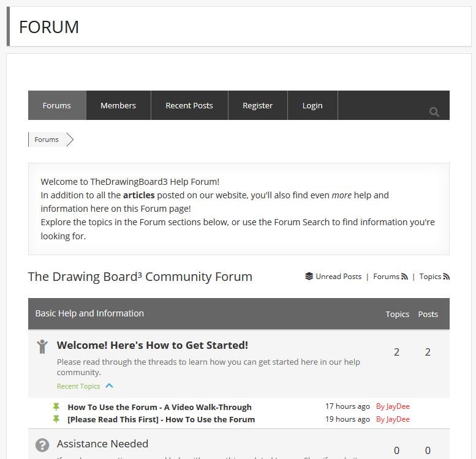
Task: Click the Basic Help and Information category header
Action: pos(89,313)
